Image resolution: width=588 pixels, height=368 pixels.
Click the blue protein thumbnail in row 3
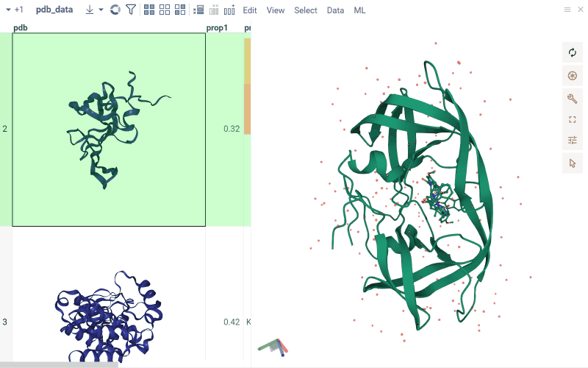(109, 316)
